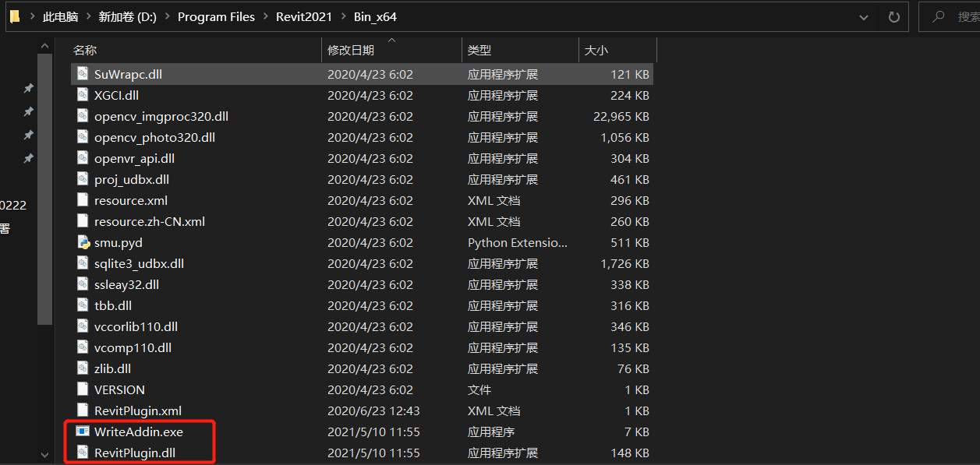Expand the chevron after 新加卷 (D:)
Screen dimensions: 980x465
[168, 17]
